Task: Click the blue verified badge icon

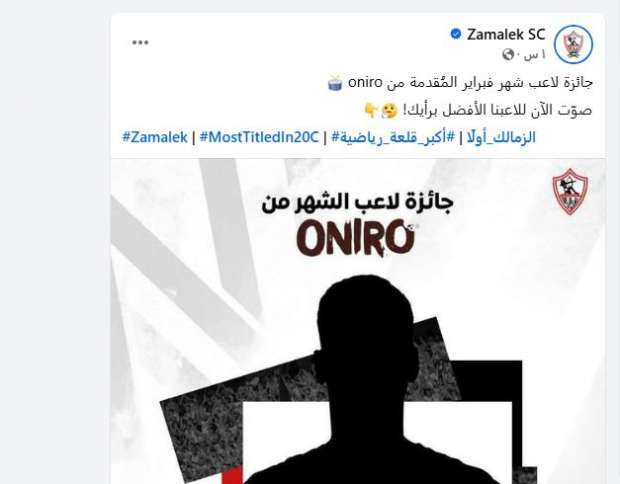Action: pos(456,34)
